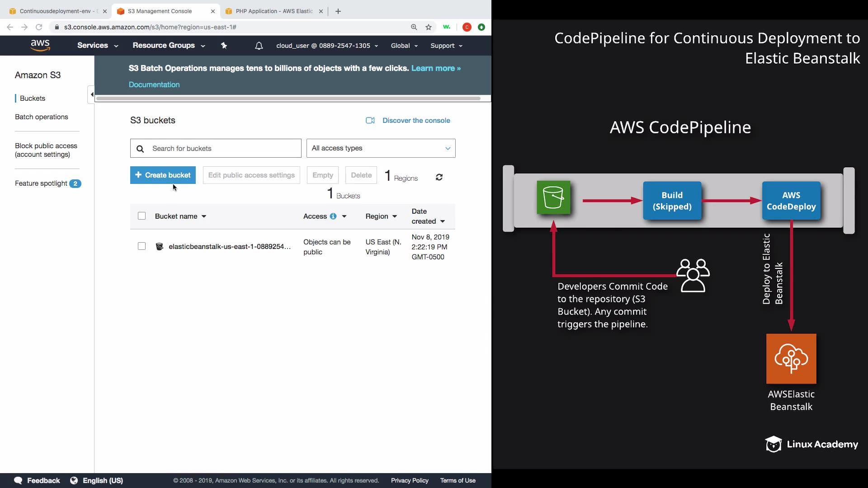This screenshot has width=868, height=488.
Task: Open the notifications bell icon
Action: coord(259,46)
